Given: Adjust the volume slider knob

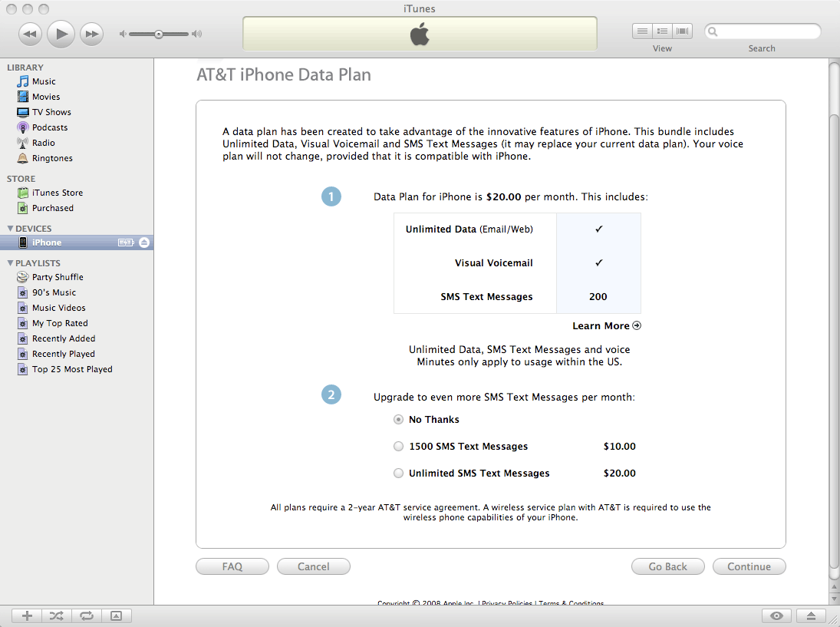Looking at the screenshot, I should click(159, 35).
